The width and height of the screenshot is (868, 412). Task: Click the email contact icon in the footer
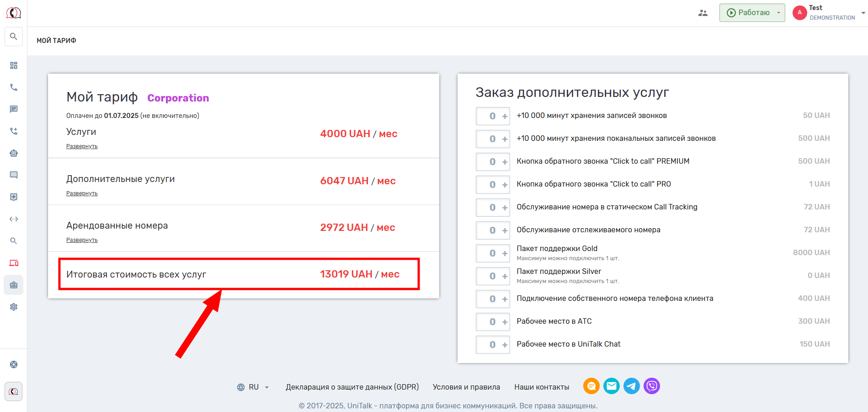coord(612,386)
